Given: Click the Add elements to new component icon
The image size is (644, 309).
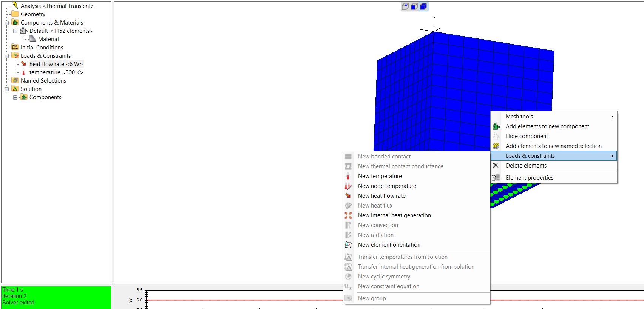Looking at the screenshot, I should (x=496, y=126).
